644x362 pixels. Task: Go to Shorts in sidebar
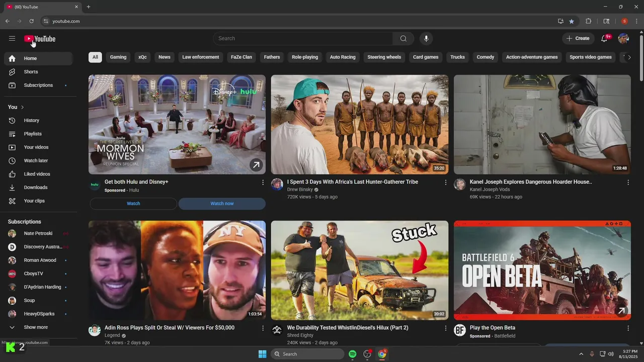pos(38,72)
